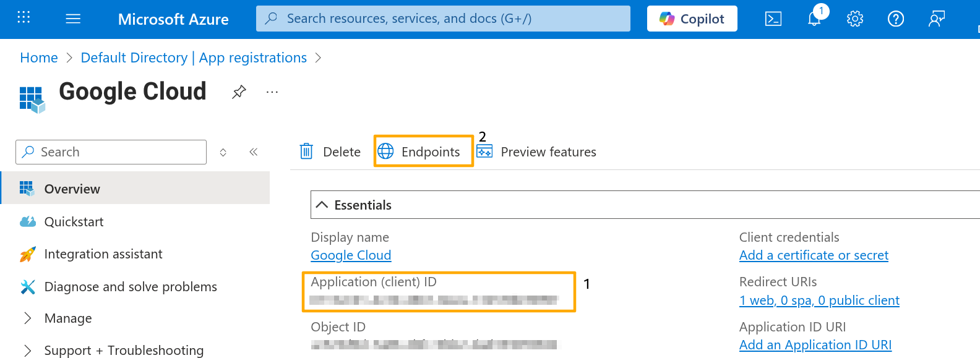The width and height of the screenshot is (980, 358).
Task: Open Add a certificate or secret link
Action: [x=814, y=255]
